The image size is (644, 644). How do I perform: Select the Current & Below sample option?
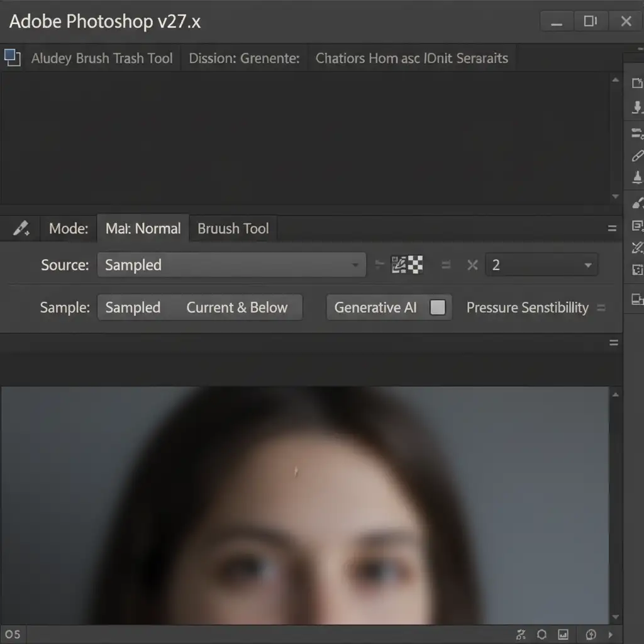click(x=236, y=308)
